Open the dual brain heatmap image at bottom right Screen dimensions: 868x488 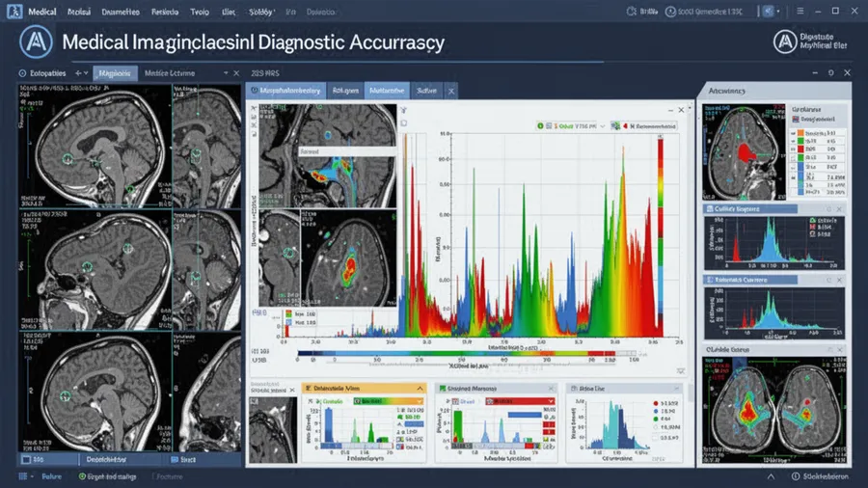point(774,410)
